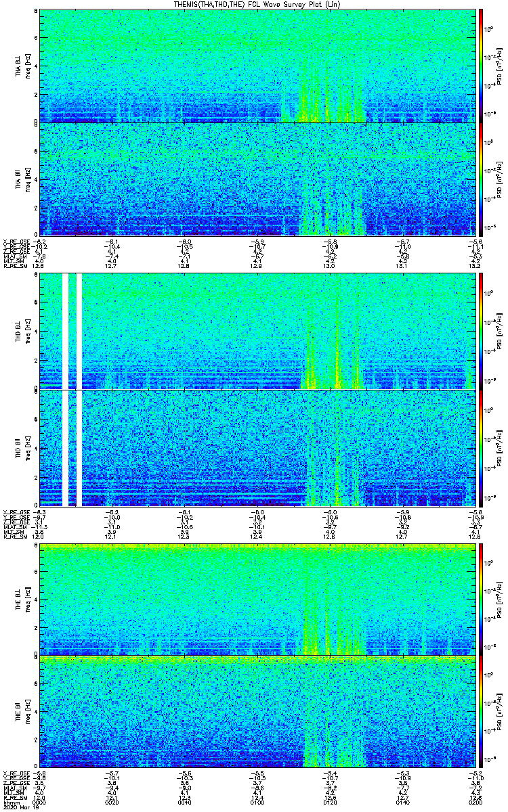This screenshot has width=508, height=812.
Task: Click the 0140 time tick label
Action: (402, 803)
